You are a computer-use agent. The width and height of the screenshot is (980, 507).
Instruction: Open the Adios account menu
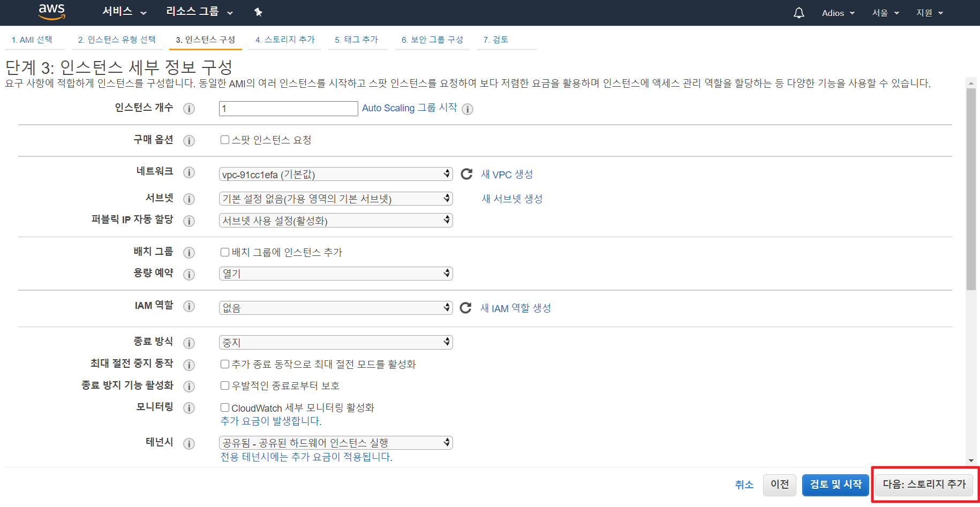838,13
